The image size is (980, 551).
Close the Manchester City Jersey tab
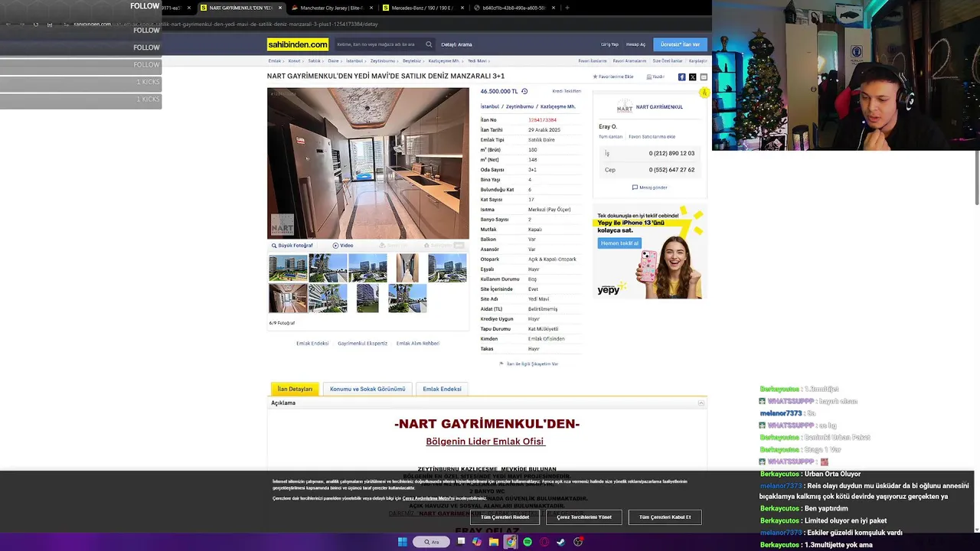[371, 8]
